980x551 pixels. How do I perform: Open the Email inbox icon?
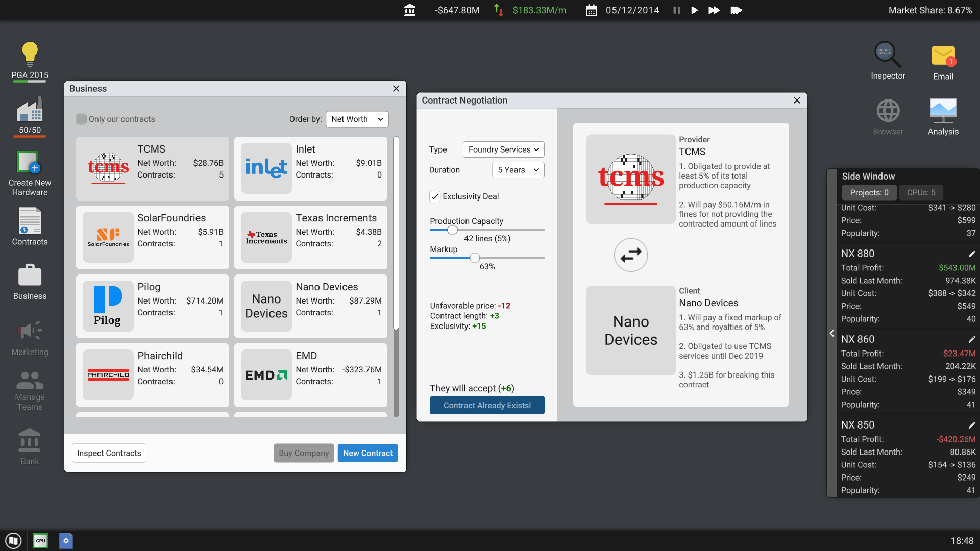point(942,56)
